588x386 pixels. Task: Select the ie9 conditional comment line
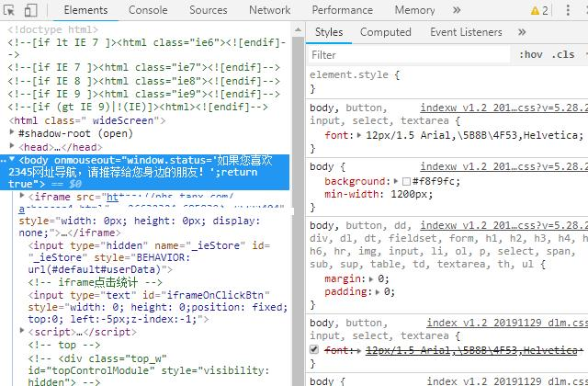144,94
